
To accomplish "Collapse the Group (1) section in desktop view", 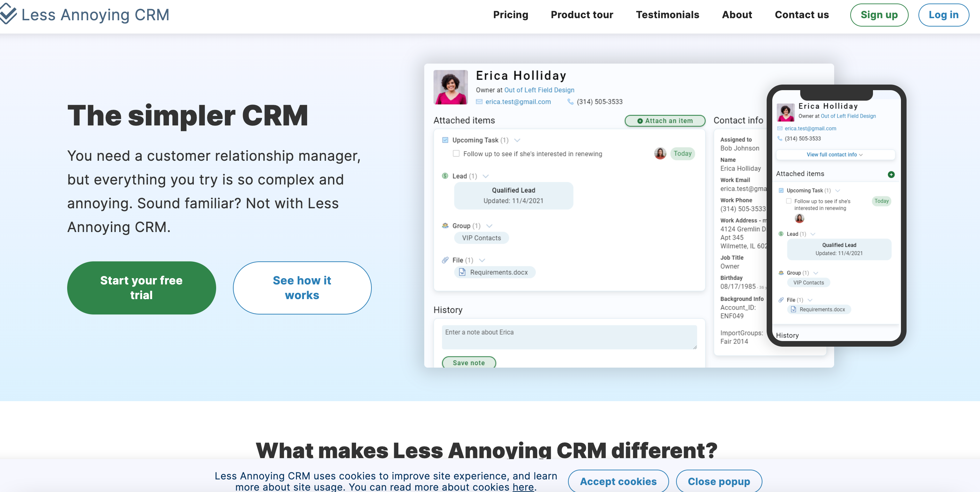I will click(490, 226).
